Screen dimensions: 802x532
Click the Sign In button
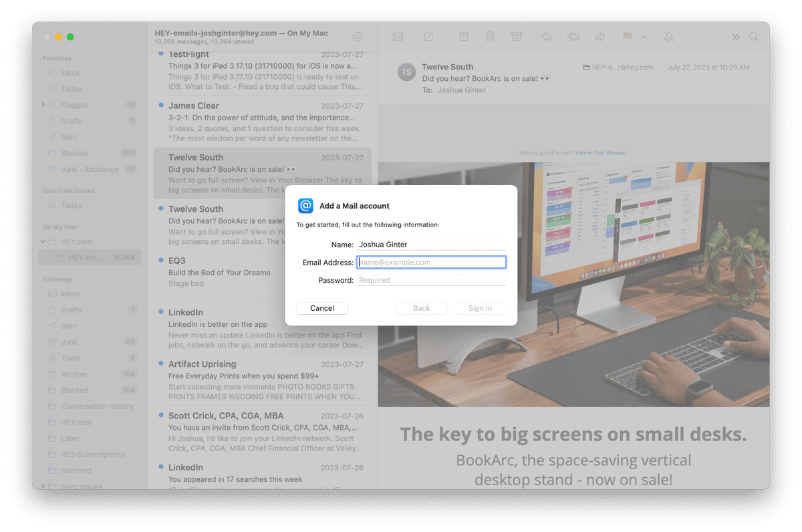480,308
